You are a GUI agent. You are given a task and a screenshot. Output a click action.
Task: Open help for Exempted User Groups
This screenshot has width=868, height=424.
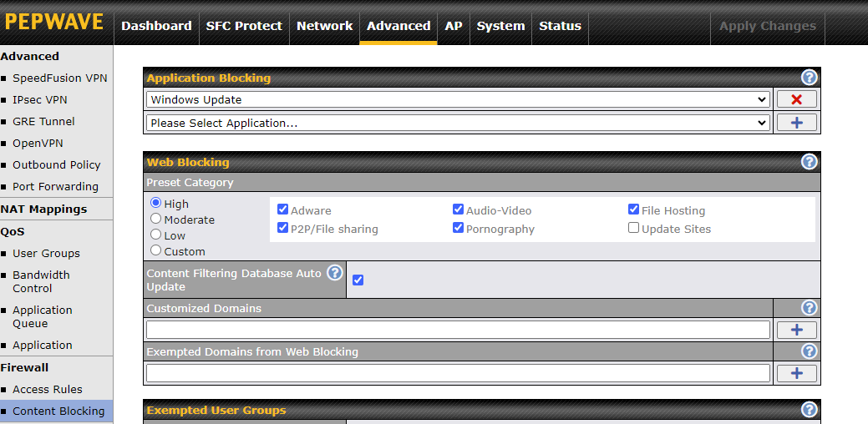809,410
